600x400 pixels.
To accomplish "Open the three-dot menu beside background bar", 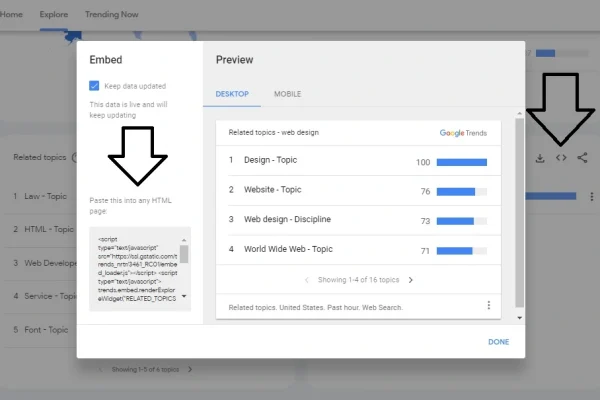I will coord(592,196).
